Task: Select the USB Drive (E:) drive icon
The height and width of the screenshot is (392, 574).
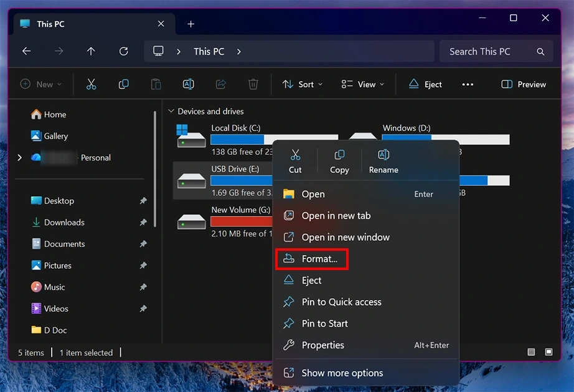Action: point(191,180)
